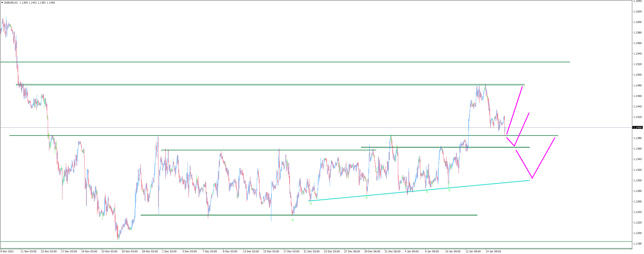Click green up arrow below the 1.1235 support line

coord(292,220)
